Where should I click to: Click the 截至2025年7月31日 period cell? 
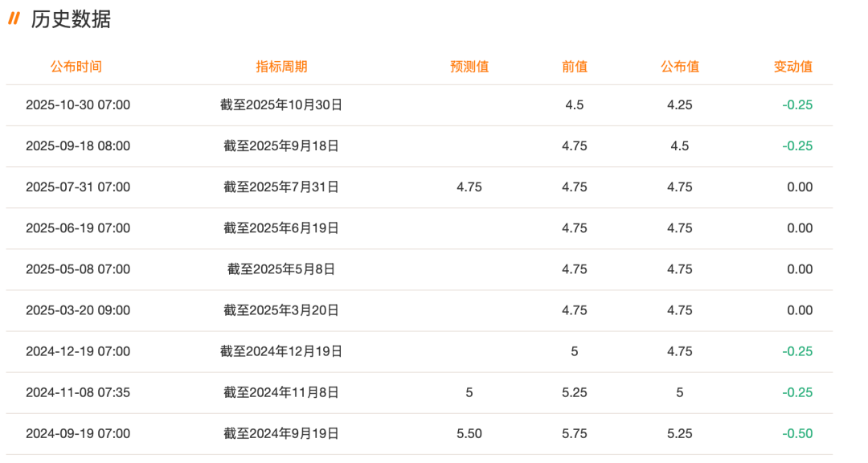coord(281,187)
